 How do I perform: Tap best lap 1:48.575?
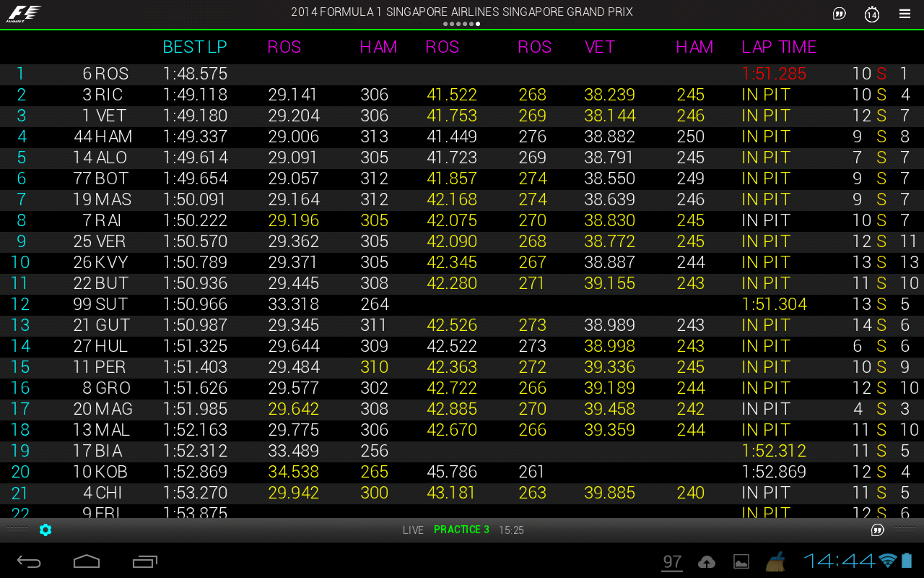pos(195,74)
